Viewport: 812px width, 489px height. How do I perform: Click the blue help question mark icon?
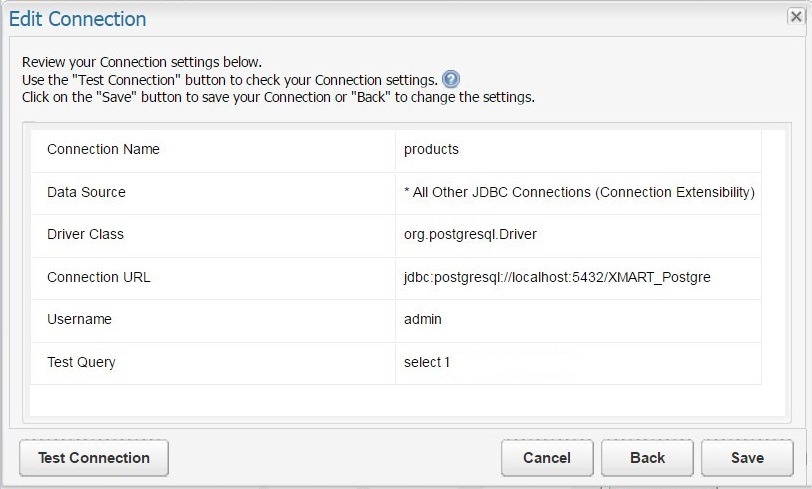451,79
